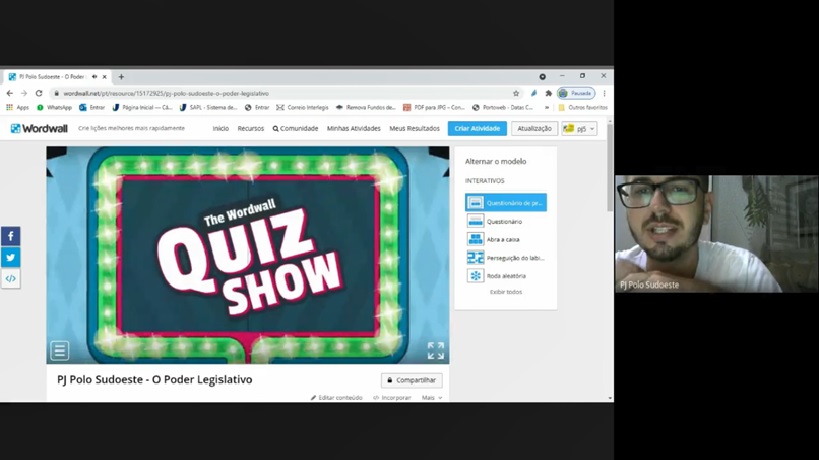
Task: Select the Roda aleatória template
Action: (x=505, y=276)
